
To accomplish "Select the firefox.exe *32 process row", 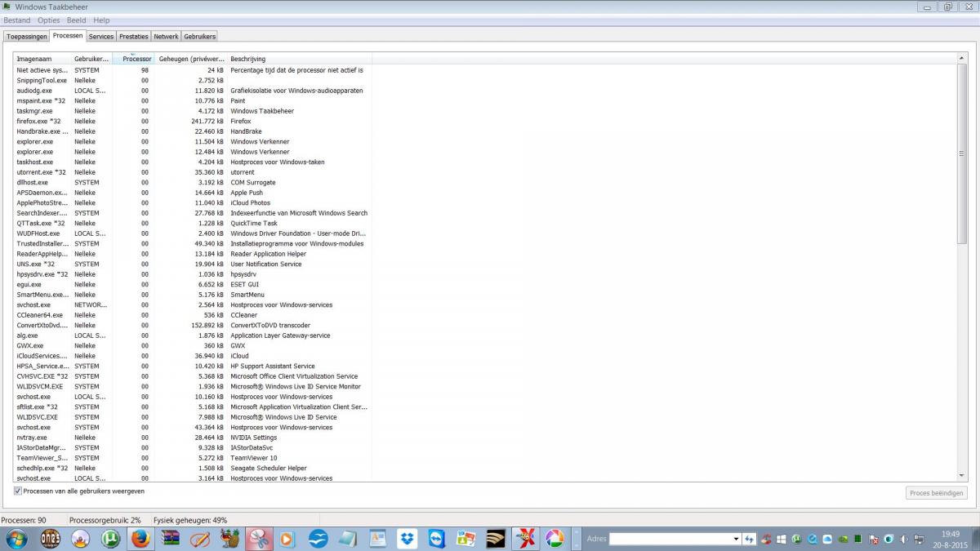I will 193,121.
